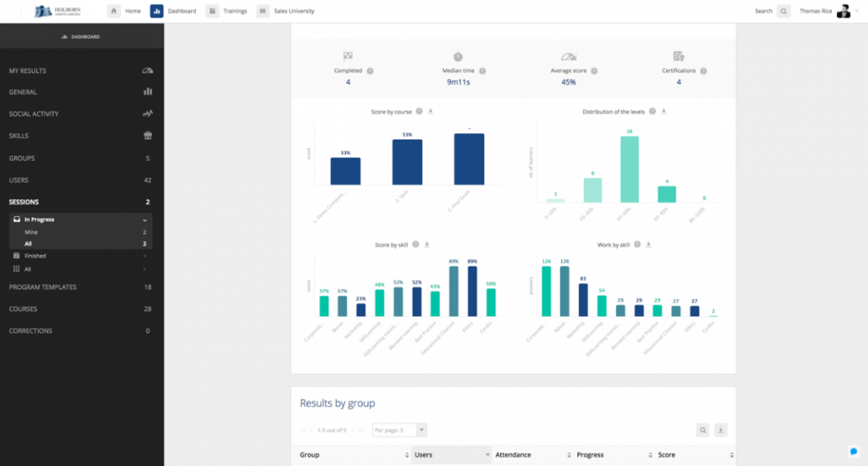Open My Results in the sidebar
This screenshot has height=466, width=868.
click(28, 70)
